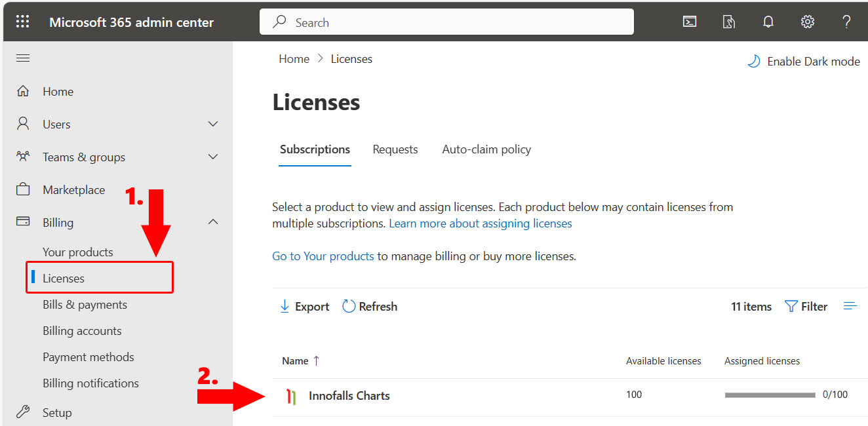Click the Innofalls Charts product icon
868x426 pixels.
[x=291, y=396]
